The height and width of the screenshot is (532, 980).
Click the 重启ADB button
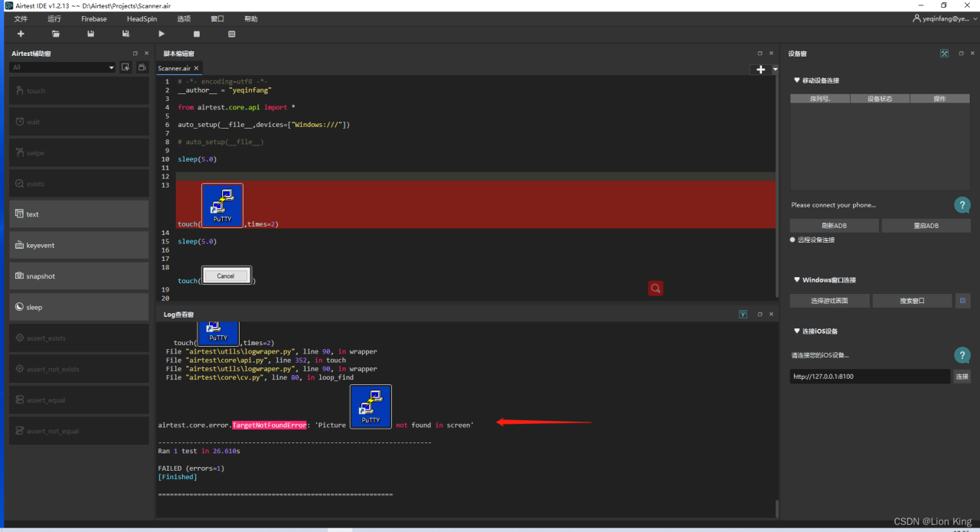pyautogui.click(x=926, y=226)
